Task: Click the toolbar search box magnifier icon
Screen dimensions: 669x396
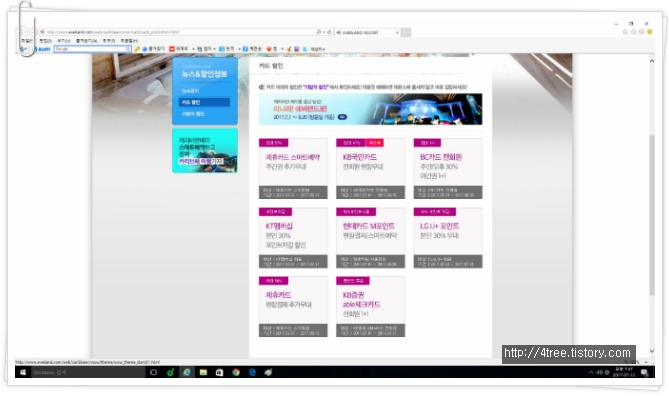Action: click(x=128, y=49)
